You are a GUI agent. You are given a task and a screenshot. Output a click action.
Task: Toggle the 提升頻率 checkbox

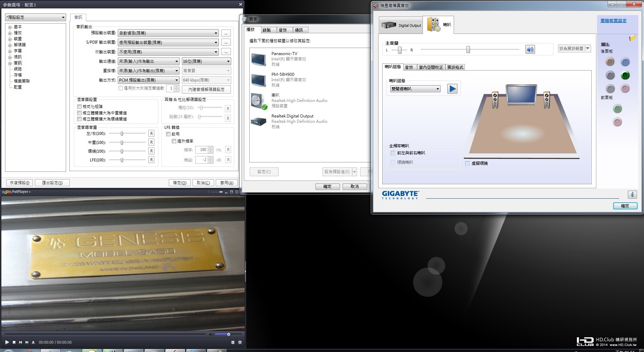[174, 141]
